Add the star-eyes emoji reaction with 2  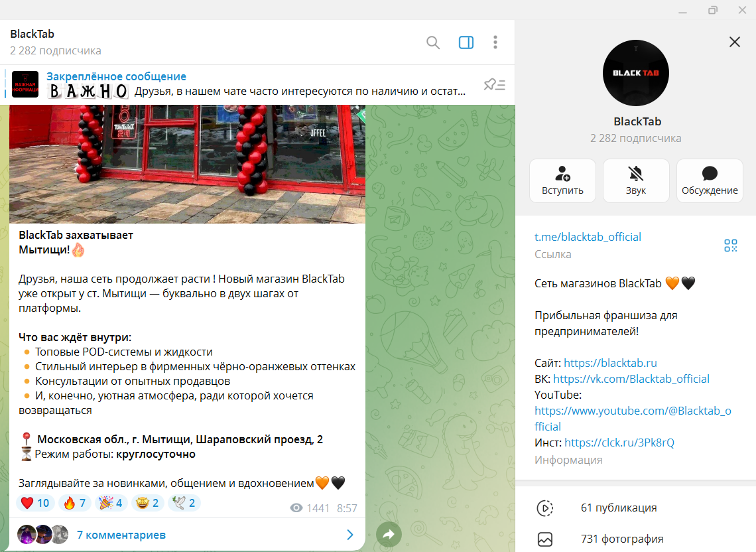pos(147,503)
